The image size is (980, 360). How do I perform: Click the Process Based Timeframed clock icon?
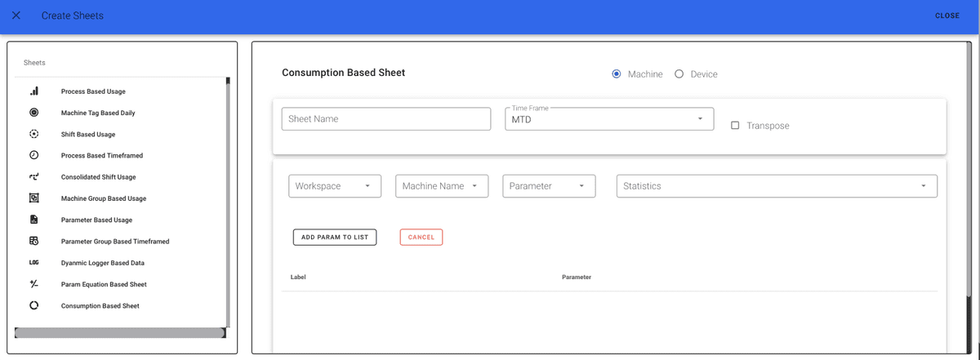coord(33,155)
